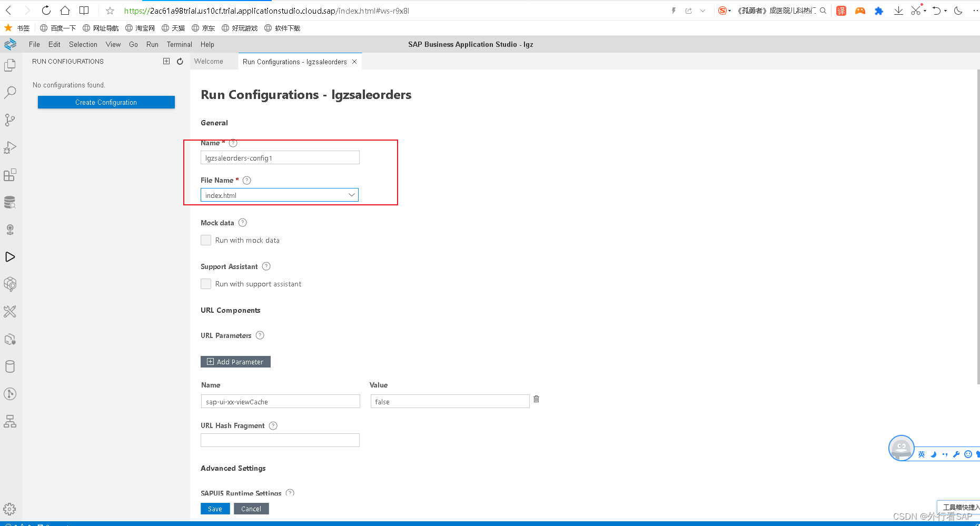Cancel the run configuration changes
Viewport: 980px width, 526px height.
(x=251, y=509)
